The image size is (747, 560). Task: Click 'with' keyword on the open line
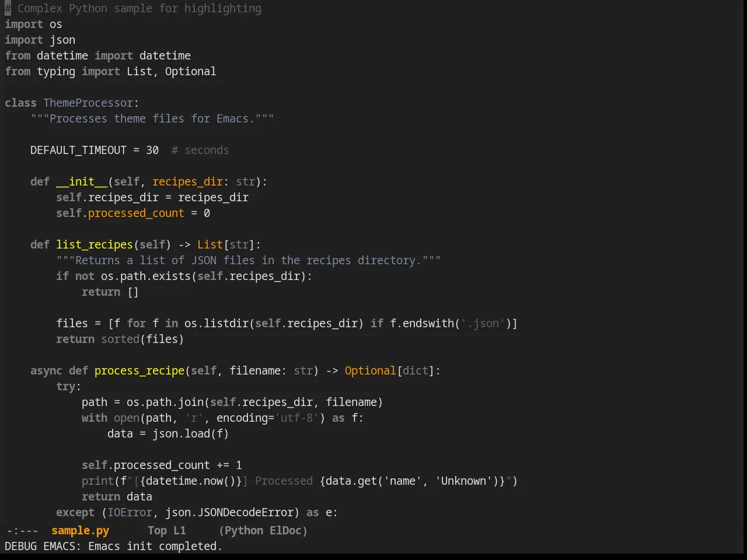tap(95, 418)
